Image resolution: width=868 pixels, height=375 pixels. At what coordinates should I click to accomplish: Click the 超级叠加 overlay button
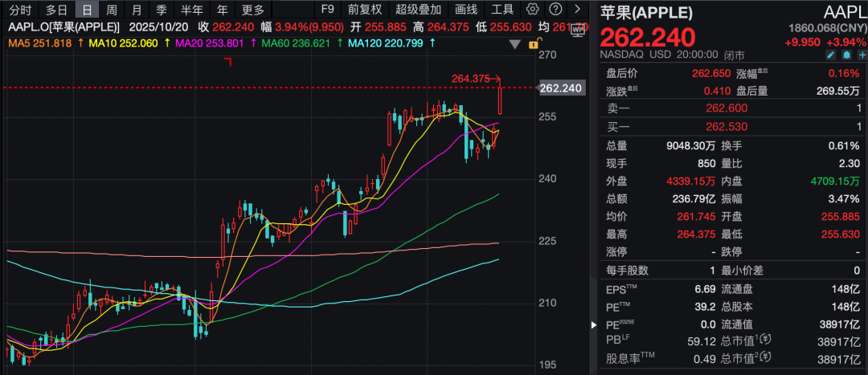click(x=419, y=10)
